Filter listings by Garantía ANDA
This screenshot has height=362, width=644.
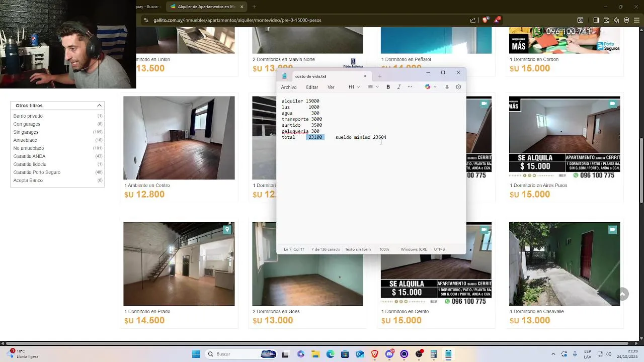[29, 156]
